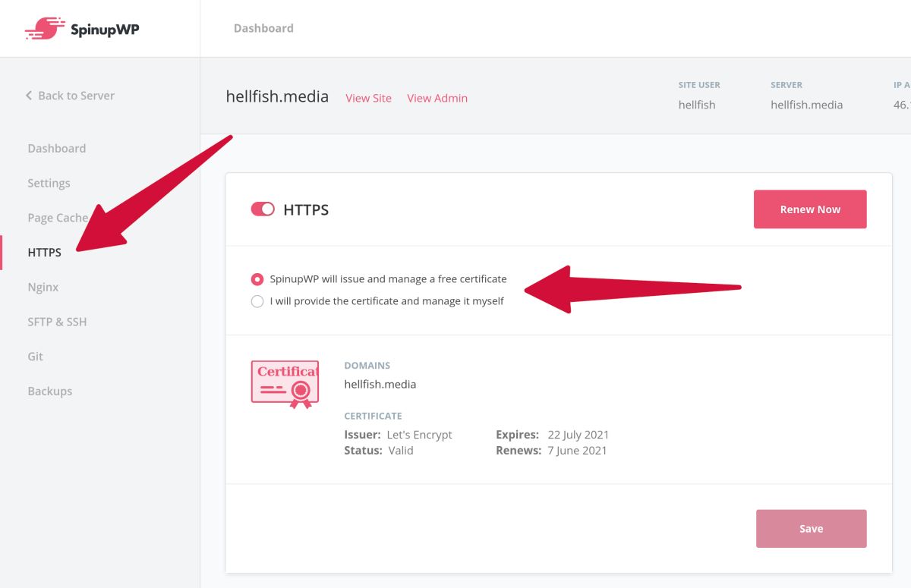Click the server name hellfish.media

click(x=806, y=105)
